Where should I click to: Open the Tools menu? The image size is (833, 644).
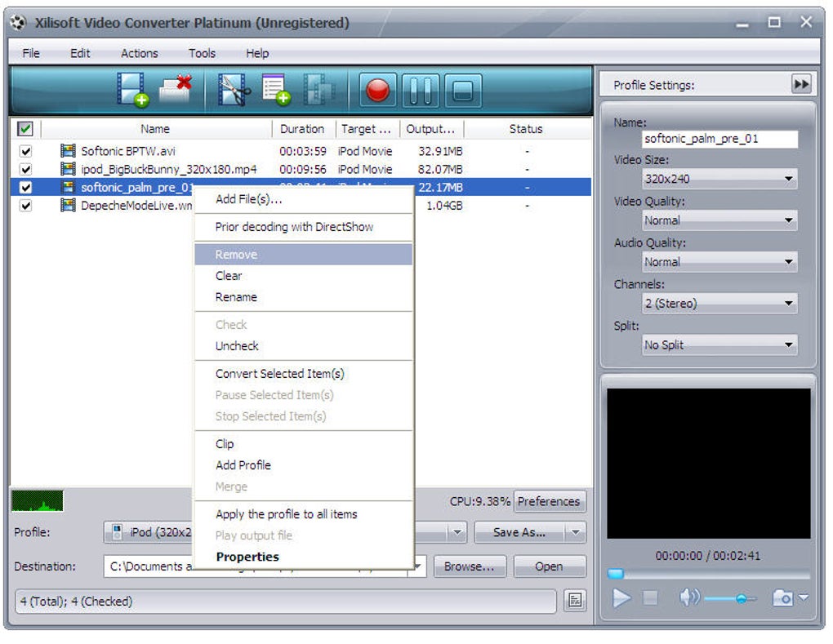[202, 53]
